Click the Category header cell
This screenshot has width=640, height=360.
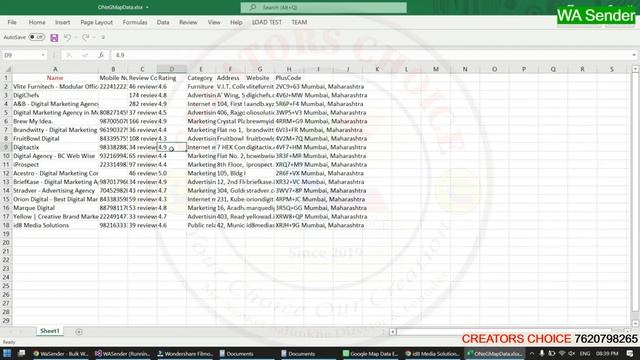[201, 78]
